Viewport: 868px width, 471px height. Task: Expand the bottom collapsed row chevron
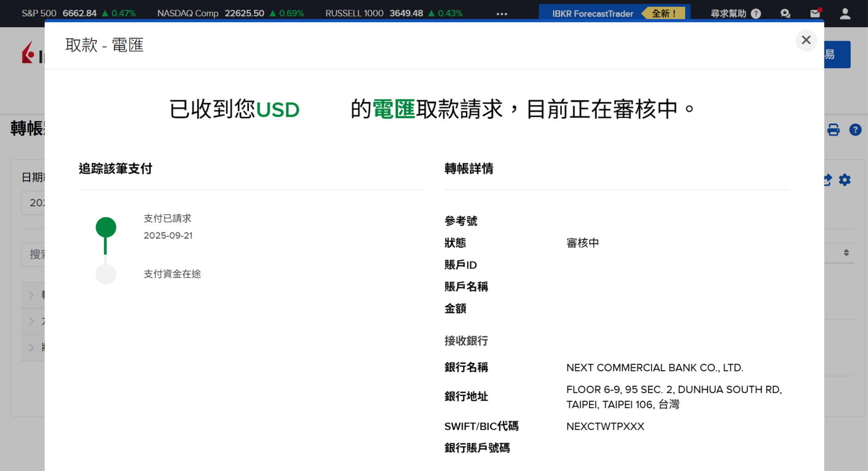pyautogui.click(x=31, y=347)
